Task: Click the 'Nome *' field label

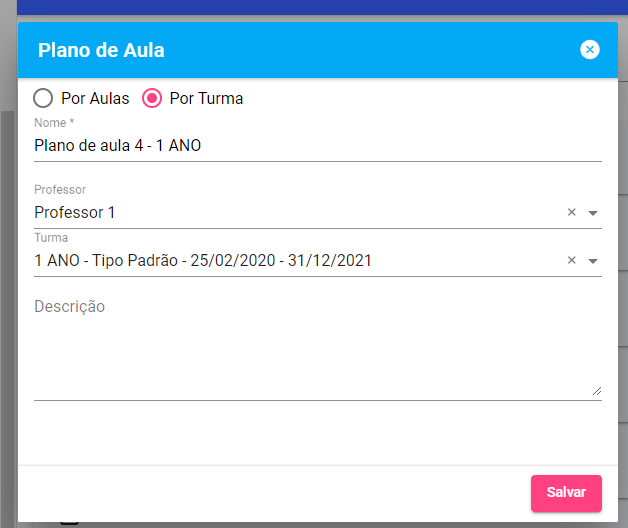Action: click(54, 123)
